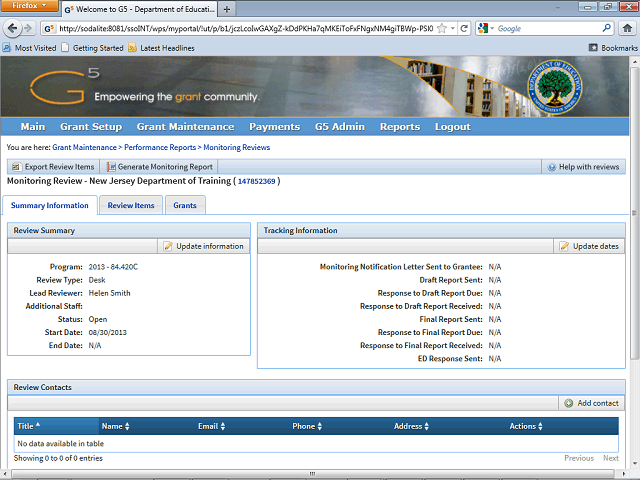640x480 pixels.
Task: Click the vertical page scrollbar thumb
Action: tap(634, 212)
